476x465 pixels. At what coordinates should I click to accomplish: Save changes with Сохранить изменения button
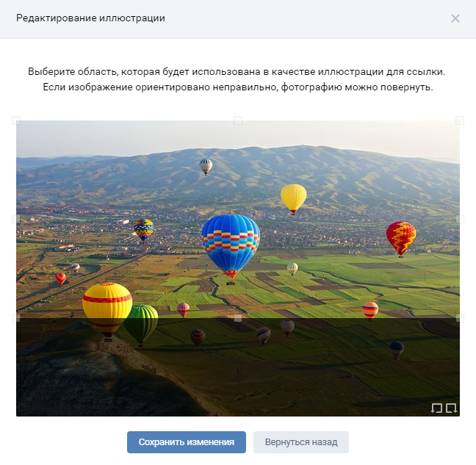[187, 442]
